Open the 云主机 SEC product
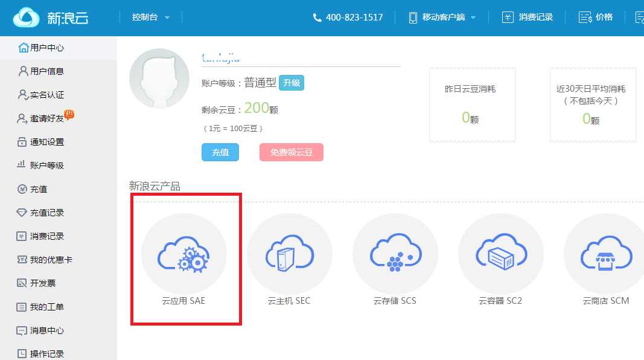This screenshot has width=644, height=360. (289, 260)
